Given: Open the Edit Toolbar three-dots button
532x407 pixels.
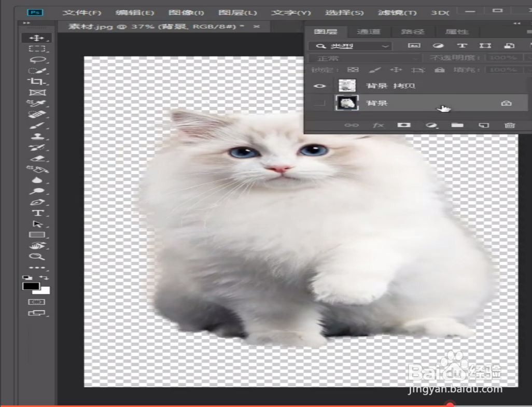Looking at the screenshot, I should click(37, 268).
